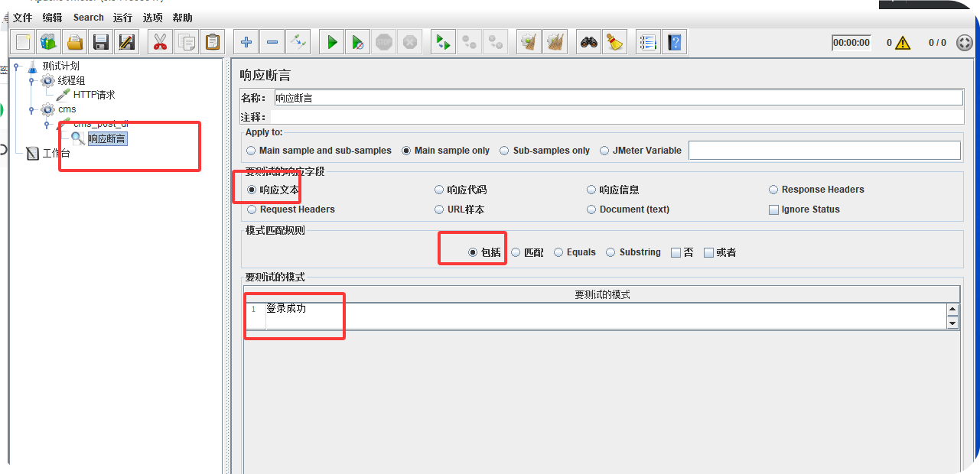Image resolution: width=980 pixels, height=474 pixels.
Task: Click the 名称 input field
Action: tap(618, 98)
